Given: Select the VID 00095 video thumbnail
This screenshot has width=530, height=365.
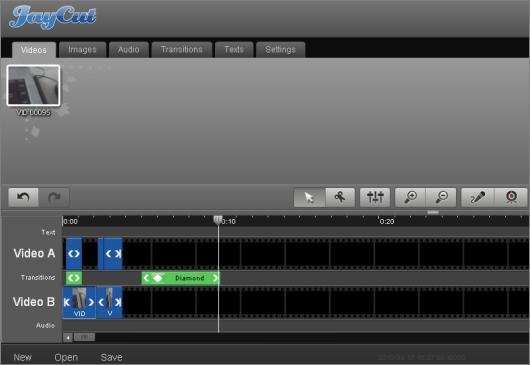Looking at the screenshot, I should pyautogui.click(x=33, y=86).
